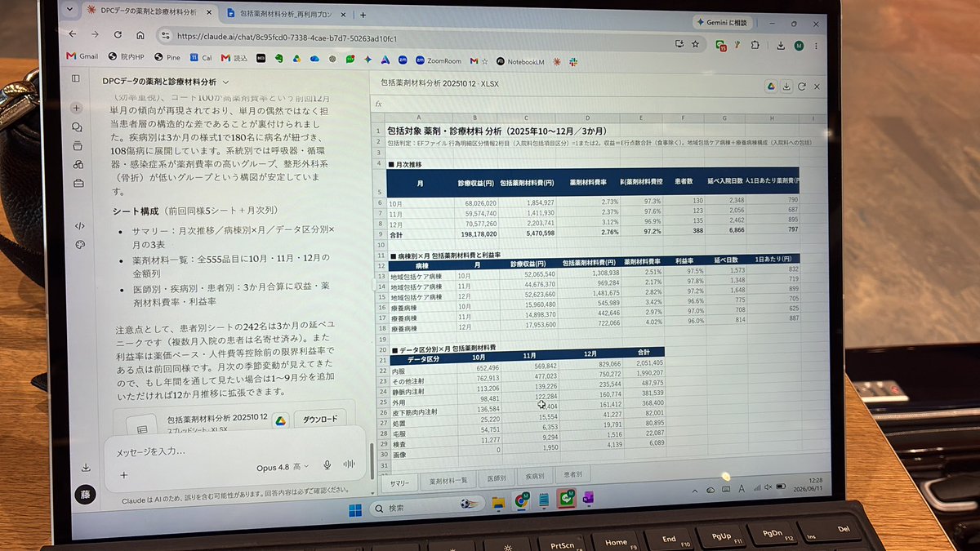Switch to the DPCデータの薬剤と診療材料分析 browser tab
The width and height of the screenshot is (980, 551).
point(149,13)
